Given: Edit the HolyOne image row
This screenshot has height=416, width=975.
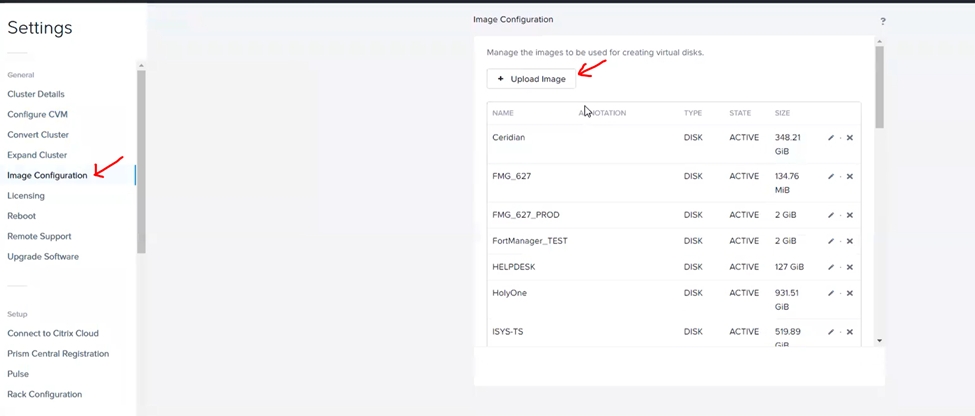Looking at the screenshot, I should (831, 294).
